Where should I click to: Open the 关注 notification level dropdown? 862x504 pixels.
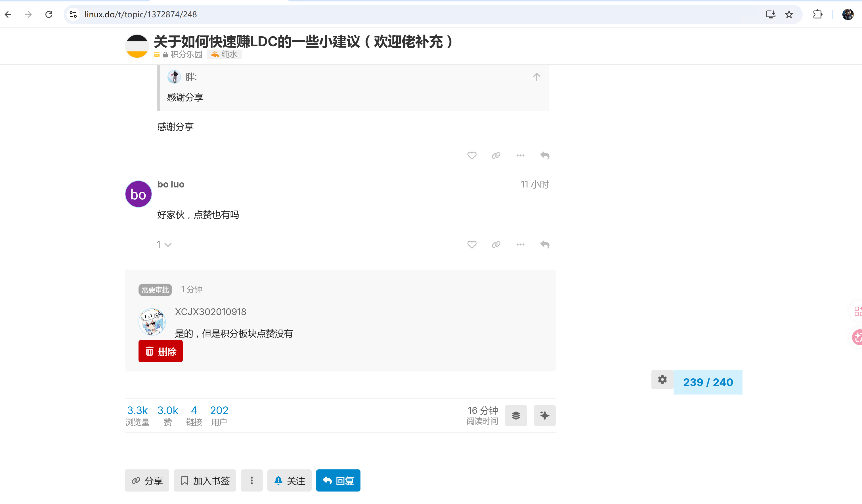point(289,480)
